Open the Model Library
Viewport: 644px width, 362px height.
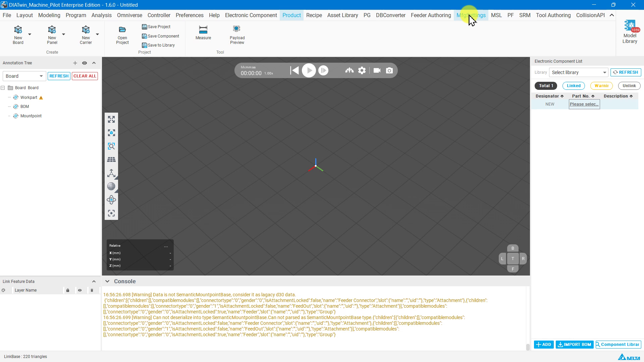point(630,32)
